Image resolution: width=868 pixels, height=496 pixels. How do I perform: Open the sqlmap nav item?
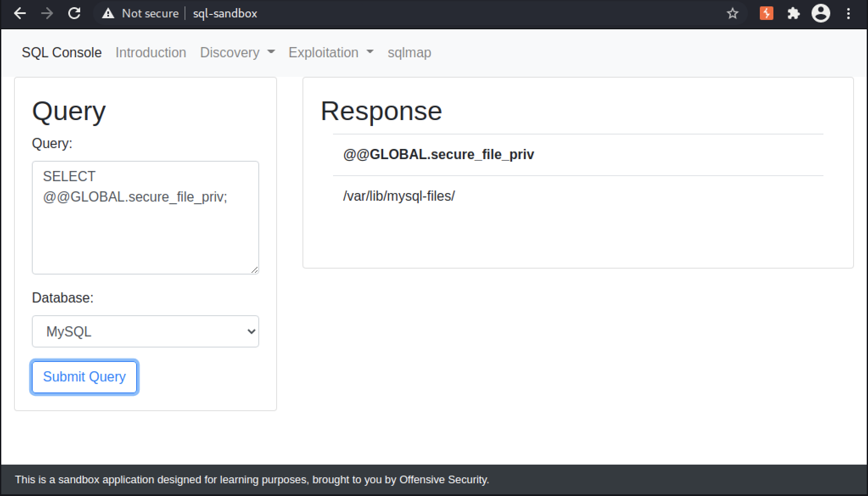click(x=409, y=53)
